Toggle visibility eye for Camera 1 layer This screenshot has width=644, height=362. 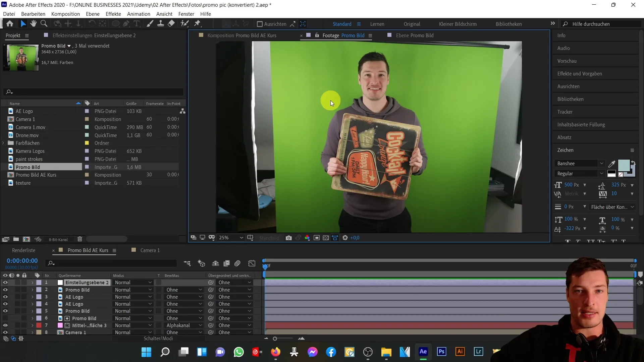5,333
